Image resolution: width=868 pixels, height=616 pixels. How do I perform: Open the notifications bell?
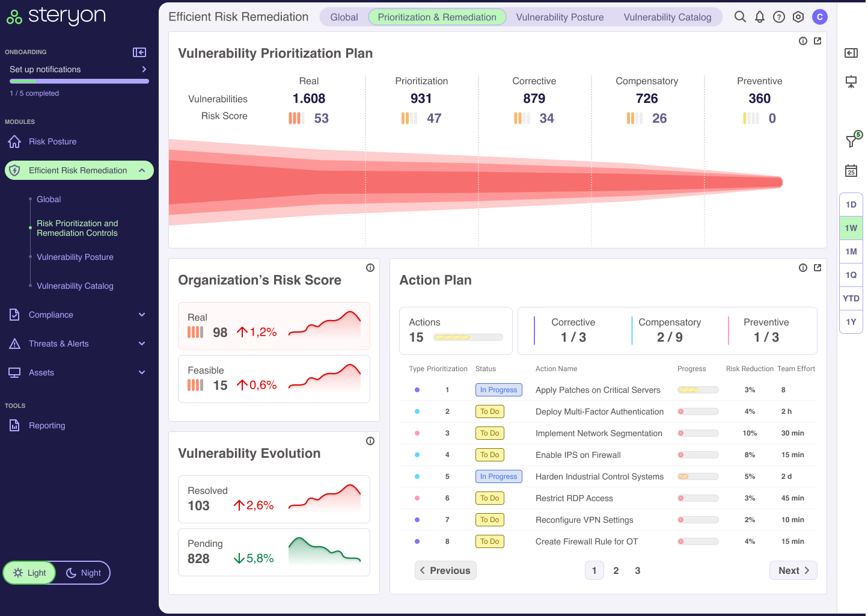click(760, 17)
